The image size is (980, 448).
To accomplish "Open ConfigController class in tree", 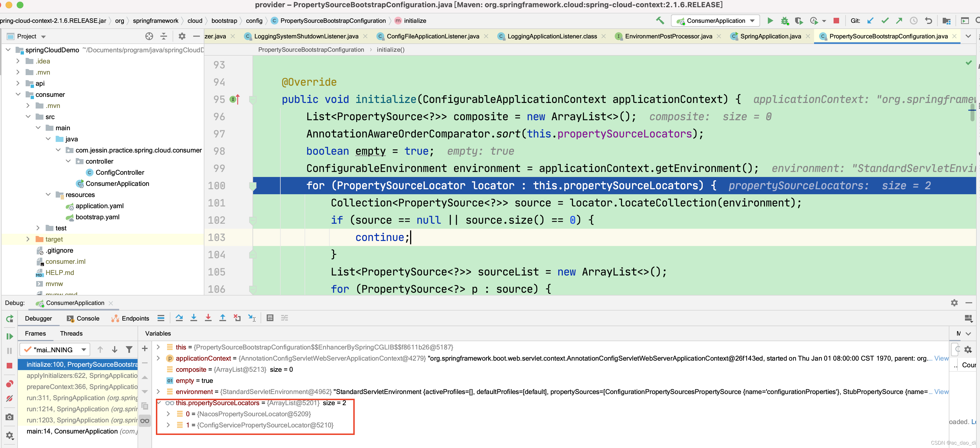I will 120,172.
